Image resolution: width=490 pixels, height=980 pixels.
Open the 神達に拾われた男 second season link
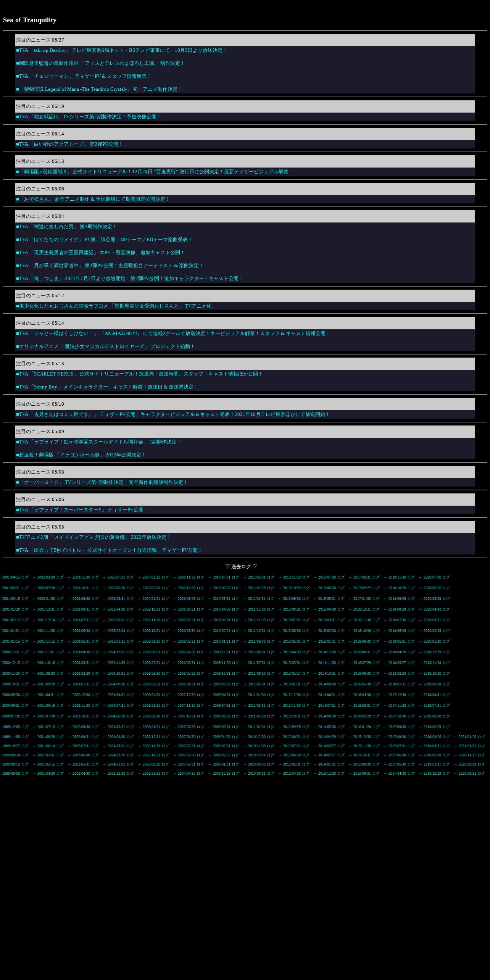point(66,227)
